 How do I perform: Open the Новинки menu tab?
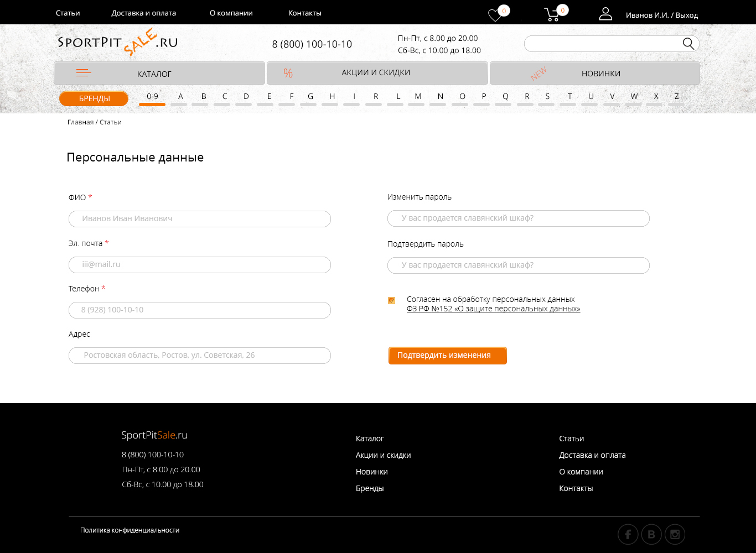pyautogui.click(x=595, y=73)
